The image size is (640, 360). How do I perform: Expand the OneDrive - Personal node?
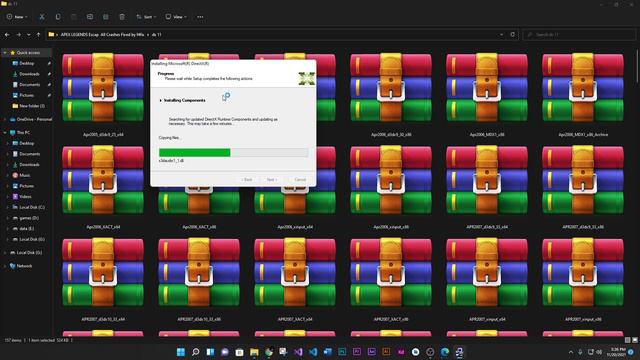click(5, 119)
